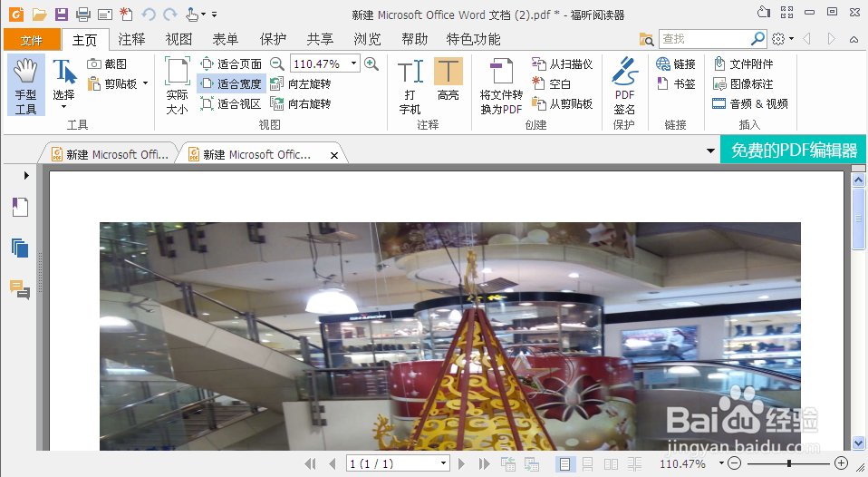Expand the left navigation panel arrow

[x=26, y=176]
